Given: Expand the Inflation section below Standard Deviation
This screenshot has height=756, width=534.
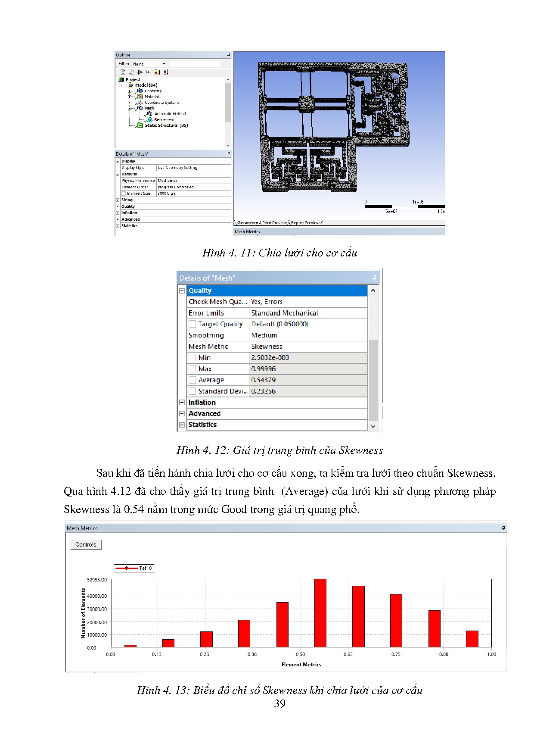Looking at the screenshot, I should coord(182,403).
